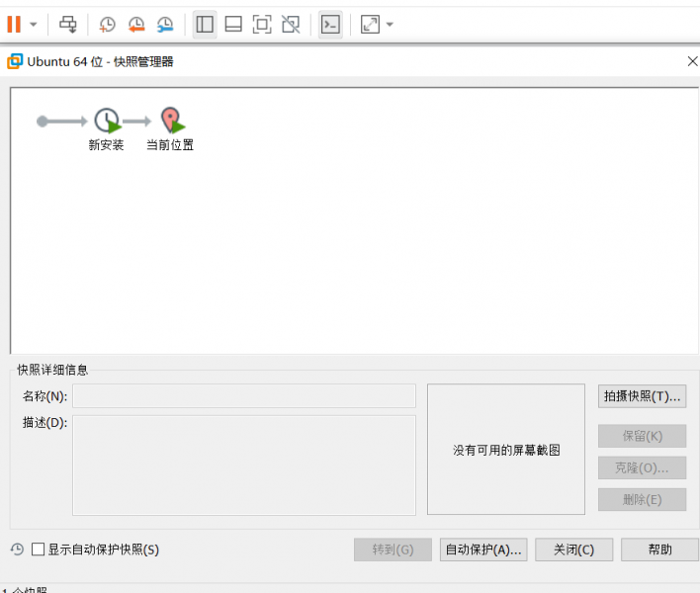Click the orange pause virtual machine icon

[14, 24]
